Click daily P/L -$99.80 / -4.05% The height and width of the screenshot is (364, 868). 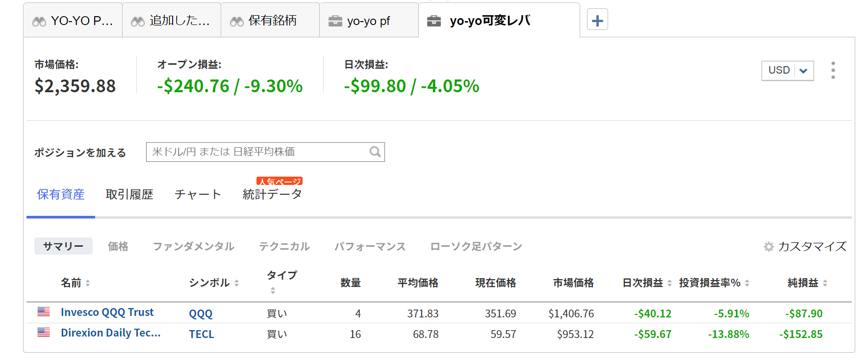[x=411, y=86]
